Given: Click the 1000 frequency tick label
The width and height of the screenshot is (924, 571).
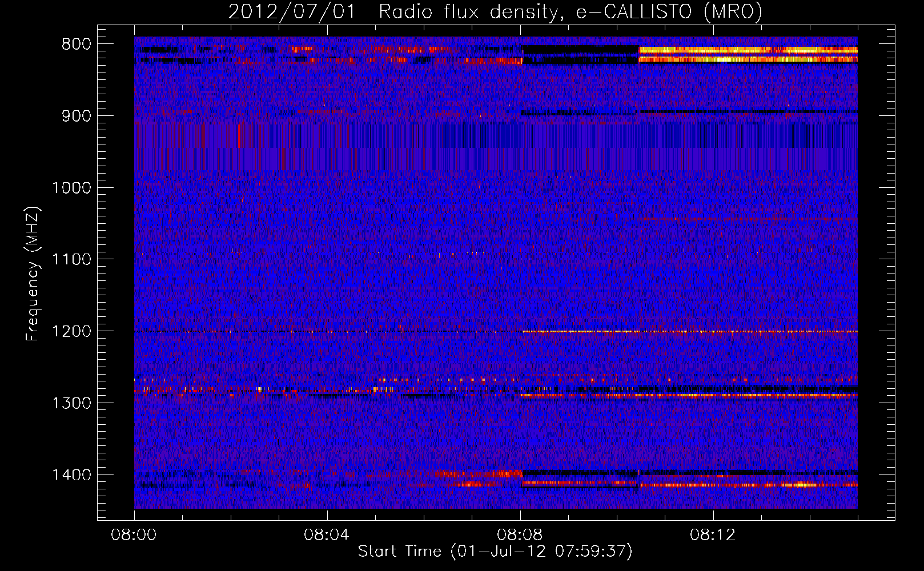Looking at the screenshot, I should [x=71, y=188].
